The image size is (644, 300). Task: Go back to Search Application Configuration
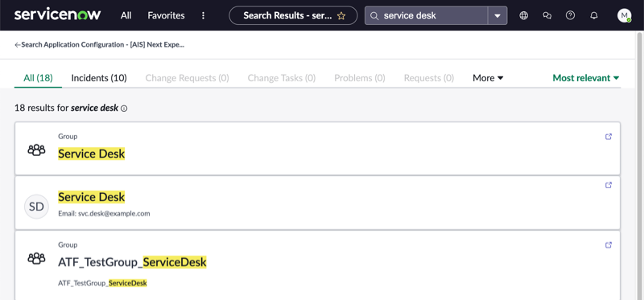[x=99, y=45]
